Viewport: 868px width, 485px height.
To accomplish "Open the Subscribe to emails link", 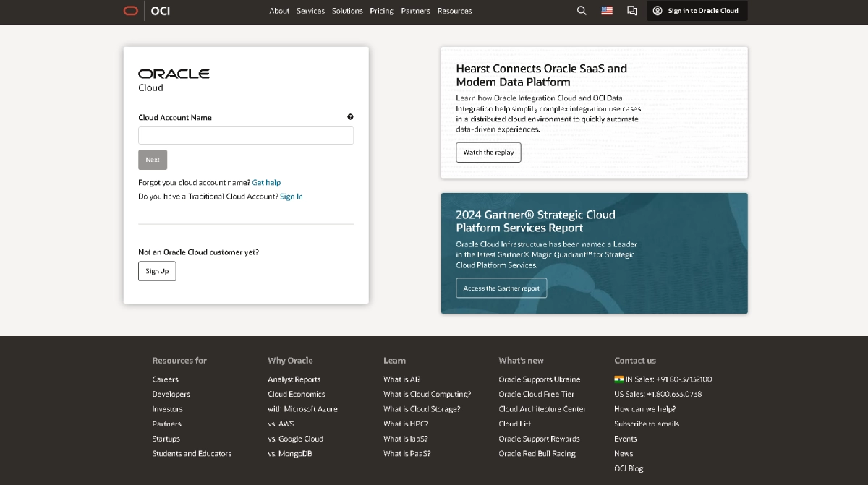I will click(647, 424).
